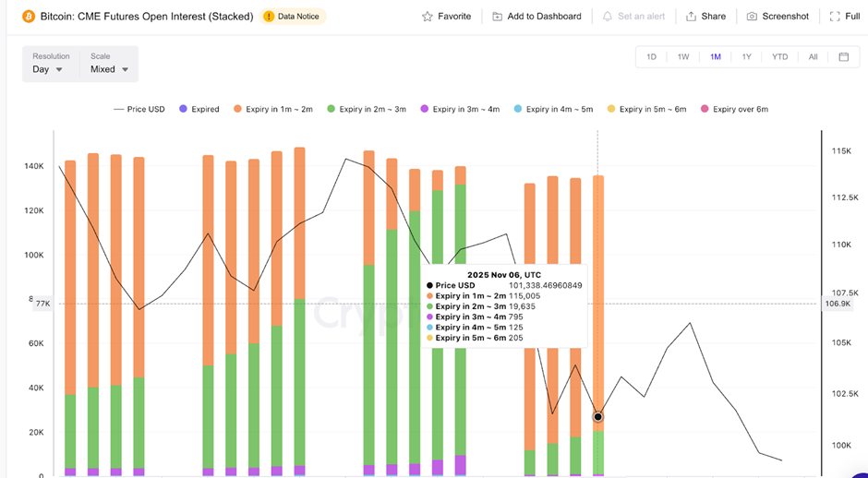Expand chart to Full screen
The image size is (868, 478).
(845, 17)
